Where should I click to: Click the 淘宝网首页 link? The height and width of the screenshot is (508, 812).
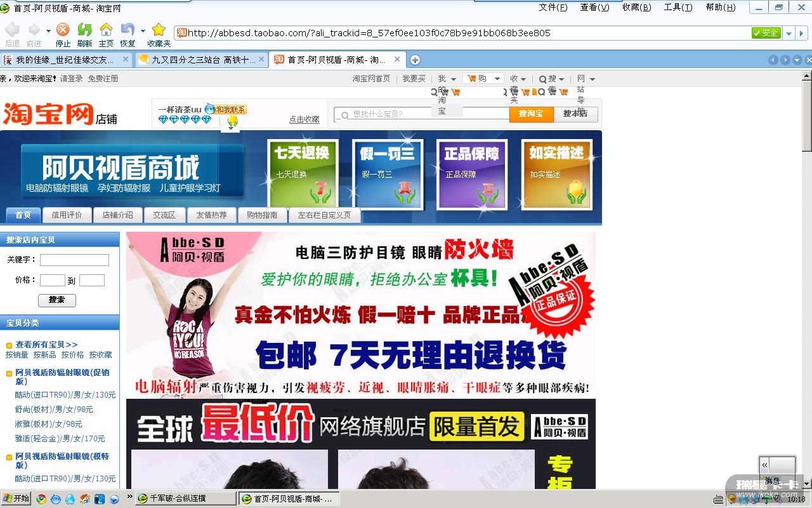pyautogui.click(x=371, y=79)
